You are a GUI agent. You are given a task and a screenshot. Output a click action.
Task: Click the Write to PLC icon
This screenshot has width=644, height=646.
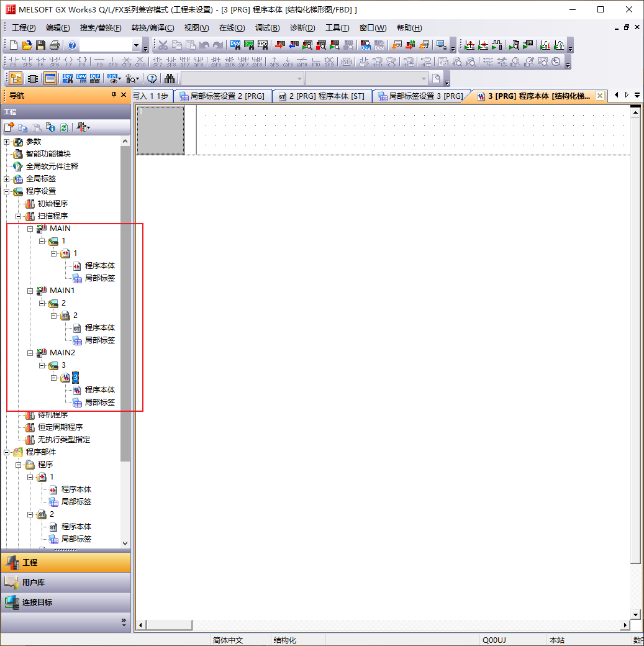pos(279,45)
